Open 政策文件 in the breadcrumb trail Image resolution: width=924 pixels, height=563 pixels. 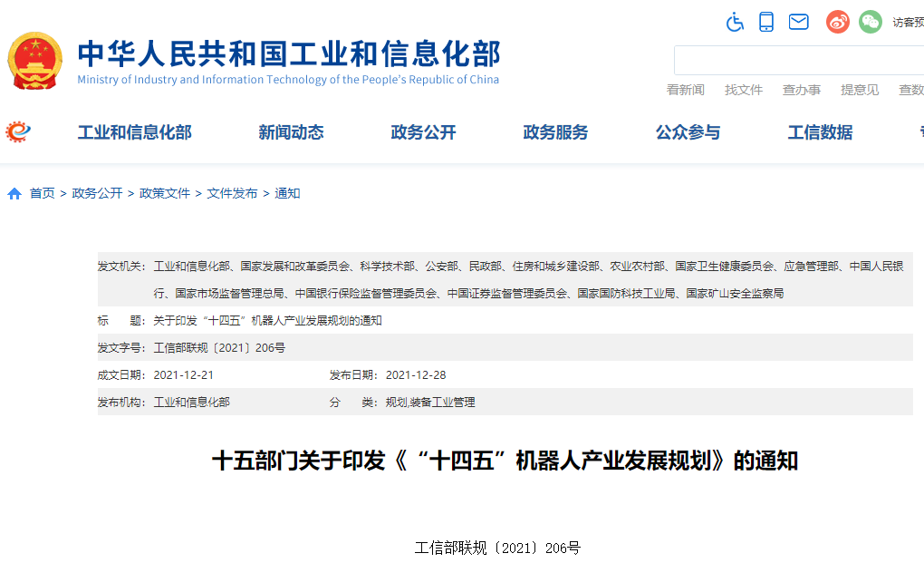164,192
